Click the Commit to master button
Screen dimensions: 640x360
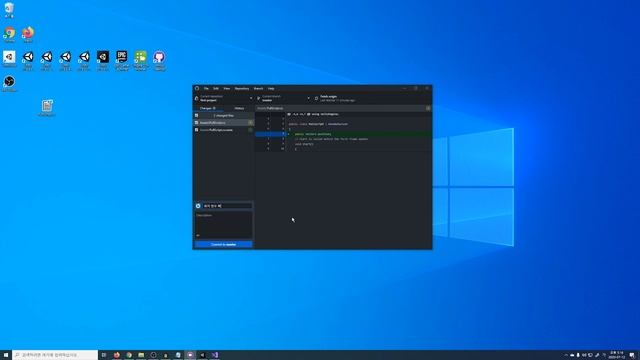(x=224, y=244)
